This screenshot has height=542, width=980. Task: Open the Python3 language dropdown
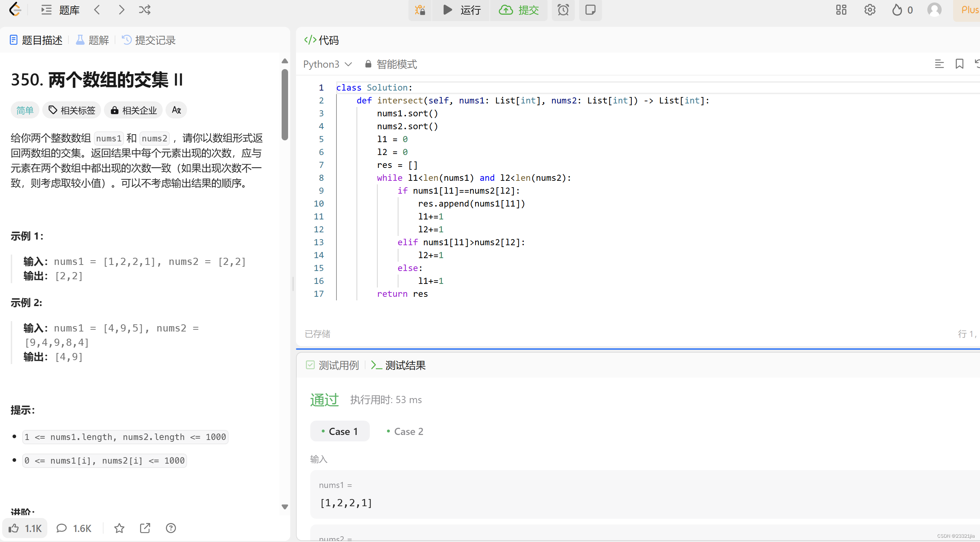pyautogui.click(x=328, y=64)
